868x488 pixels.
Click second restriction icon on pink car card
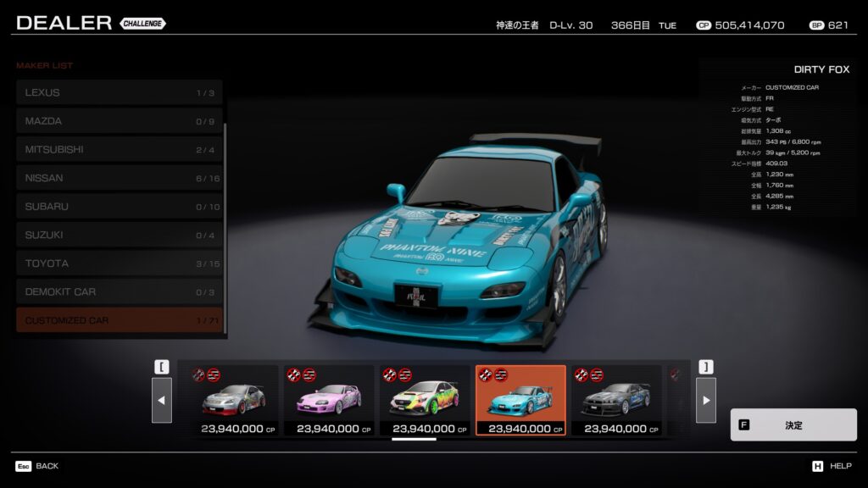(x=309, y=375)
